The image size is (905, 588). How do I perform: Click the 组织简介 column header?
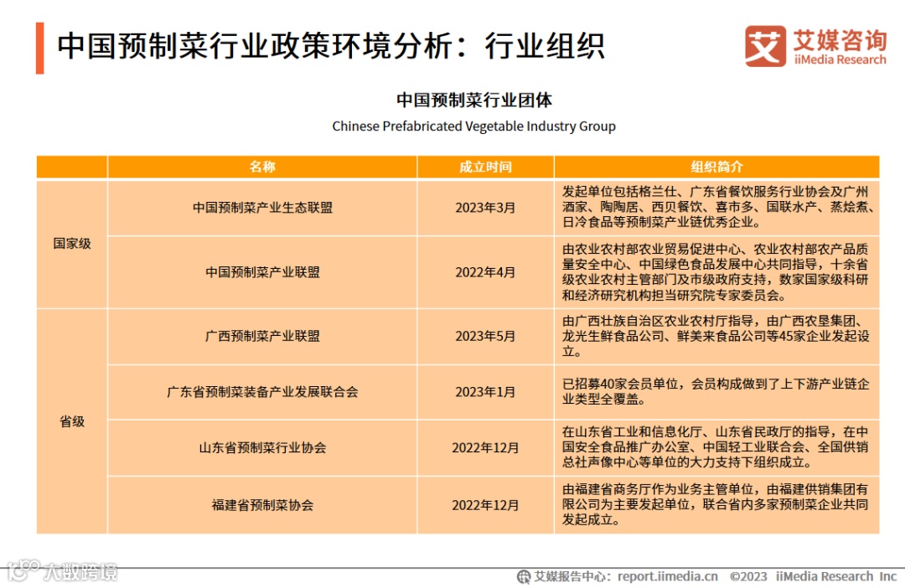(x=716, y=167)
